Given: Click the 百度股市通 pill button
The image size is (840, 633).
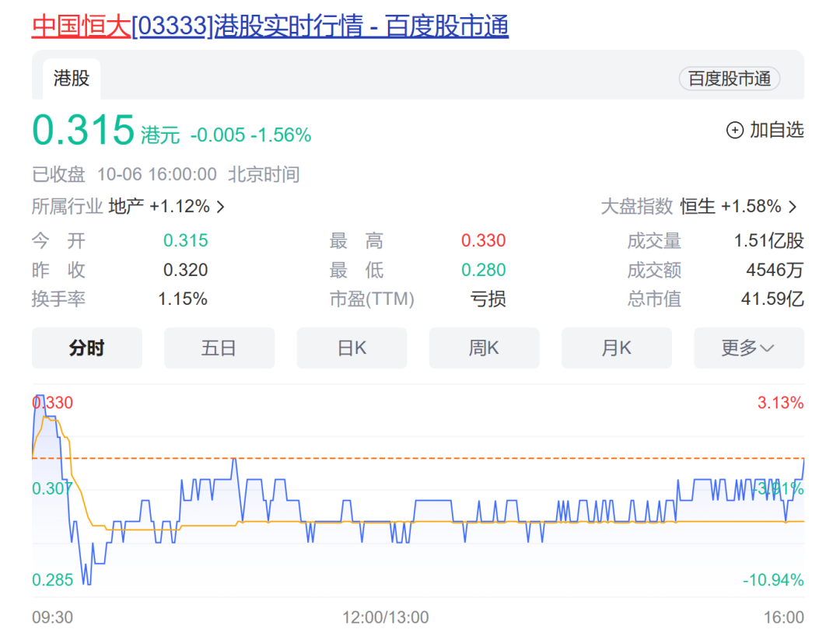Looking at the screenshot, I should 729,79.
